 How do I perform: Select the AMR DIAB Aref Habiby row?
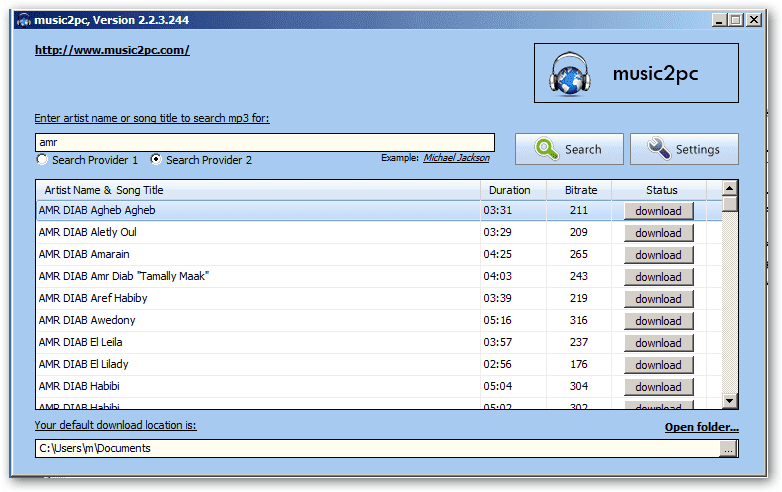pyautogui.click(x=379, y=298)
